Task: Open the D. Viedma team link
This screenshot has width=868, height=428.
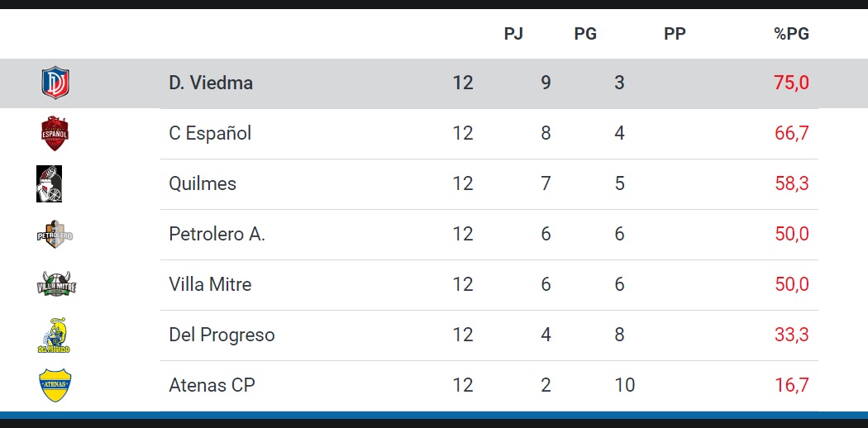Action: tap(211, 83)
